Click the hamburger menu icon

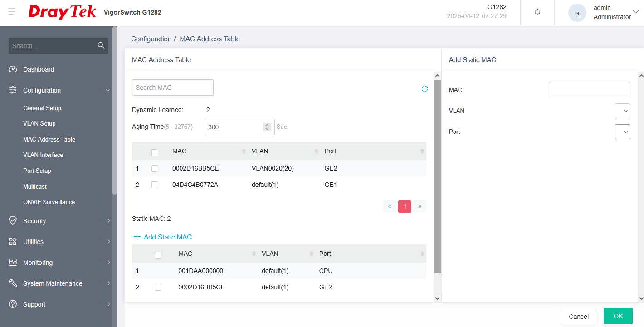click(12, 12)
